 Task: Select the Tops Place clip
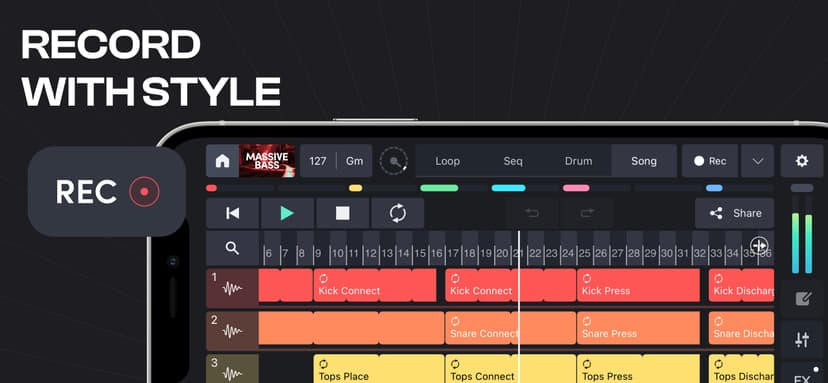(x=379, y=369)
